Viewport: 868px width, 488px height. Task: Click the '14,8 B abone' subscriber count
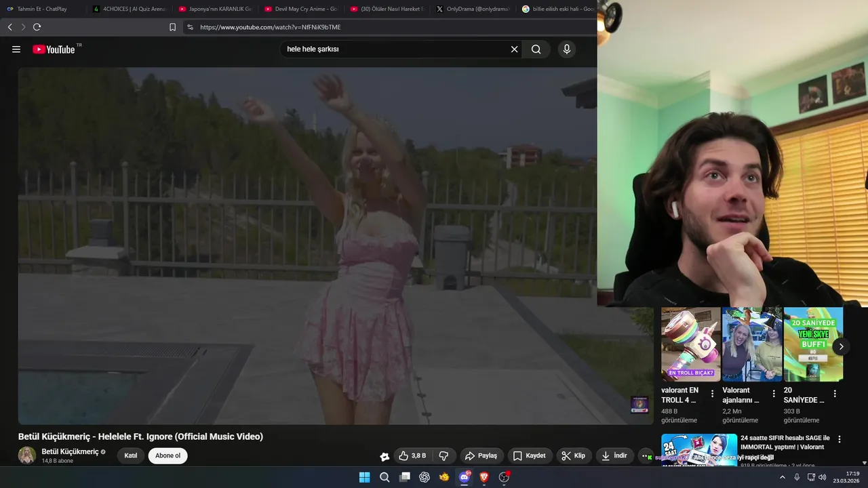[58, 461]
